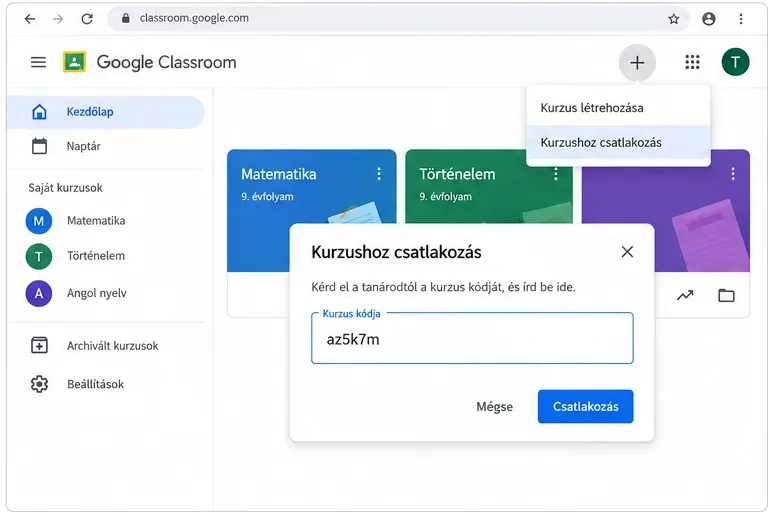Click the Naptár calendar icon
This screenshot has width=768, height=512.
tap(39, 146)
